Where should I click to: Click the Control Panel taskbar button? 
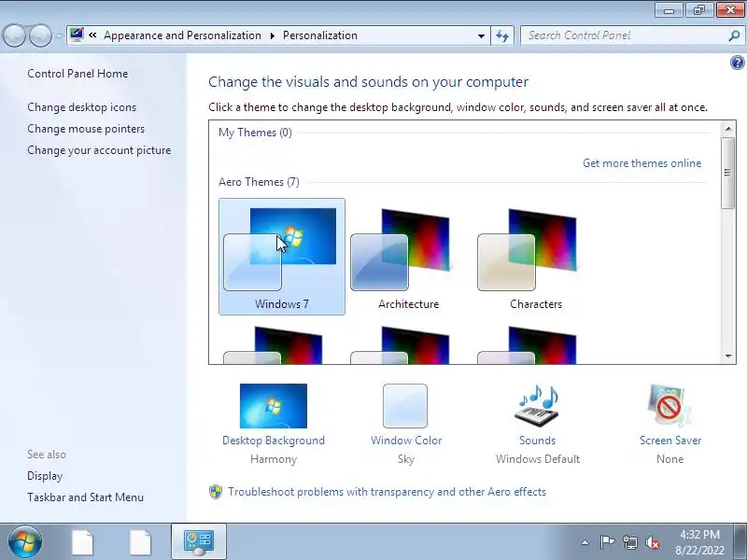coord(199,542)
